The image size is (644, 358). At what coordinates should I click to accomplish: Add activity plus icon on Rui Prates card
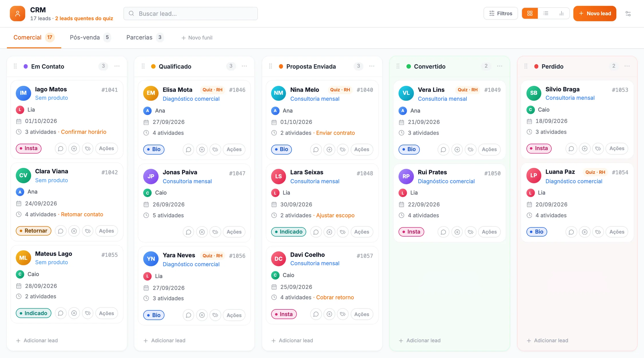pyautogui.click(x=457, y=232)
